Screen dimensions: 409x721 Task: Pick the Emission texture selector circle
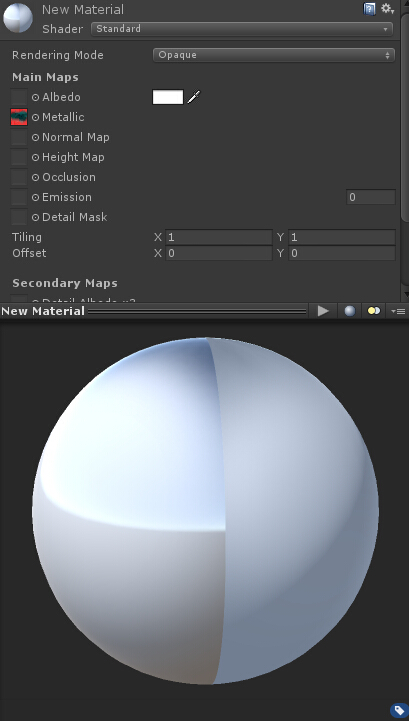(x=35, y=198)
